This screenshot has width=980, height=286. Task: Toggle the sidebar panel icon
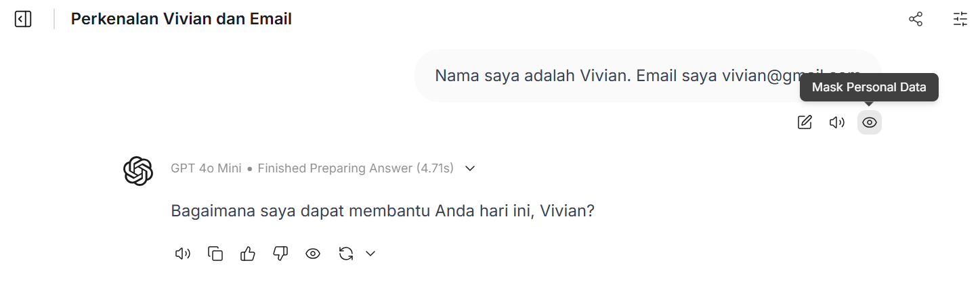click(23, 19)
